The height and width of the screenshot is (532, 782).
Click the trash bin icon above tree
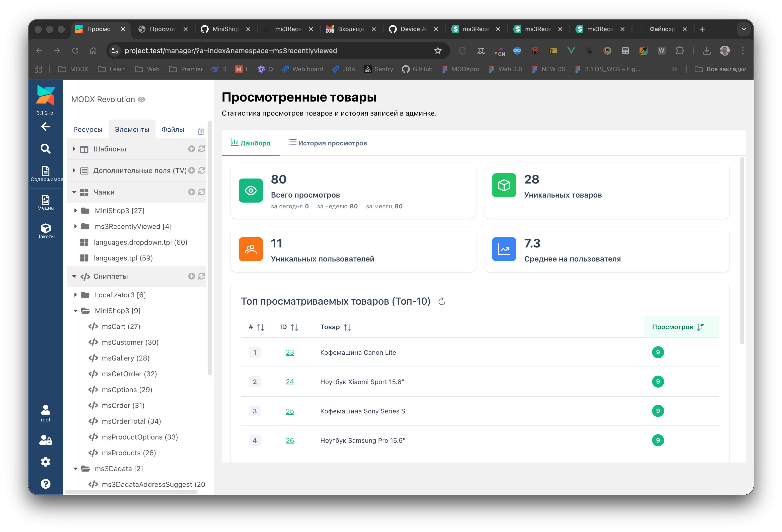pyautogui.click(x=201, y=131)
